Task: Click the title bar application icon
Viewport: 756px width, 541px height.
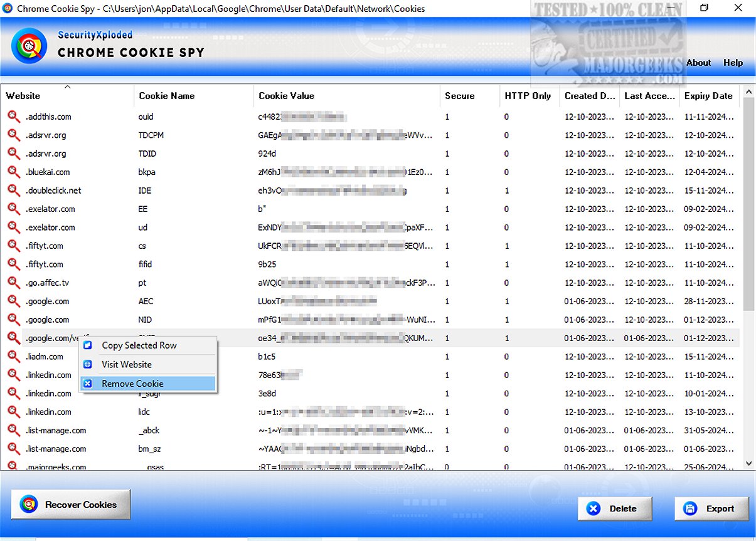Action: click(9, 9)
